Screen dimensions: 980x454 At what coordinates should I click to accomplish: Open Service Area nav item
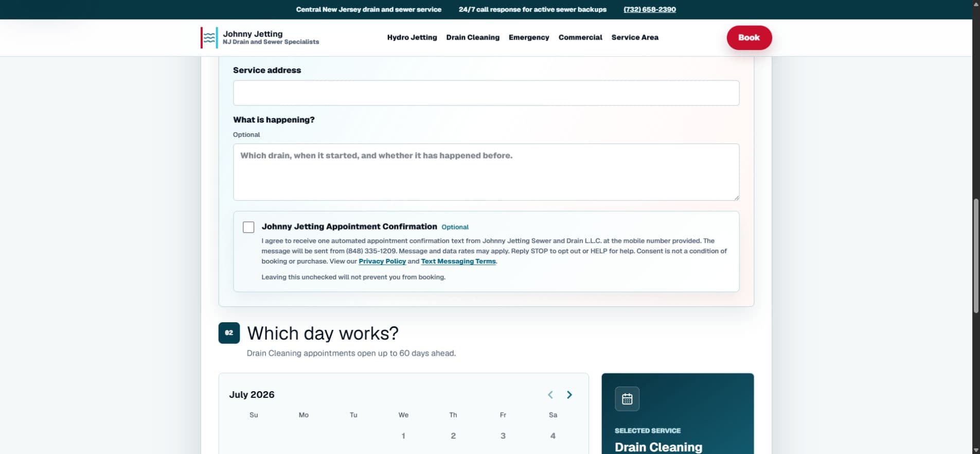635,38
